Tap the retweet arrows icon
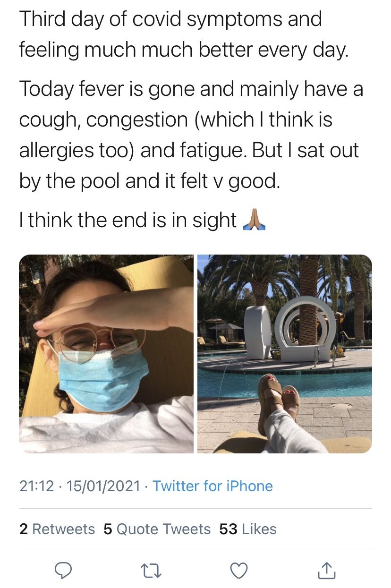Screen dimensions: 391x588 [x=151, y=571]
